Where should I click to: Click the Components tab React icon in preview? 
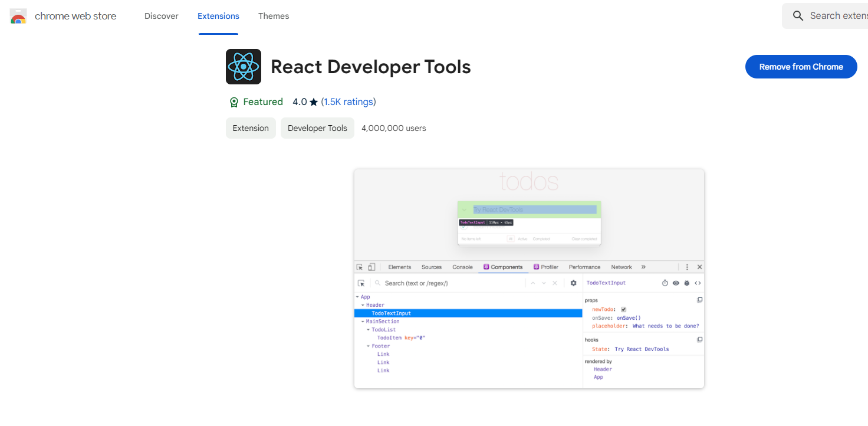pyautogui.click(x=486, y=267)
